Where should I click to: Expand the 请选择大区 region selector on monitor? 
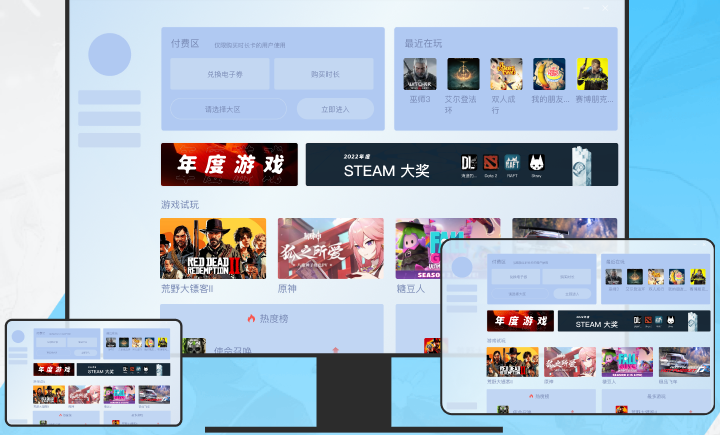(x=228, y=109)
